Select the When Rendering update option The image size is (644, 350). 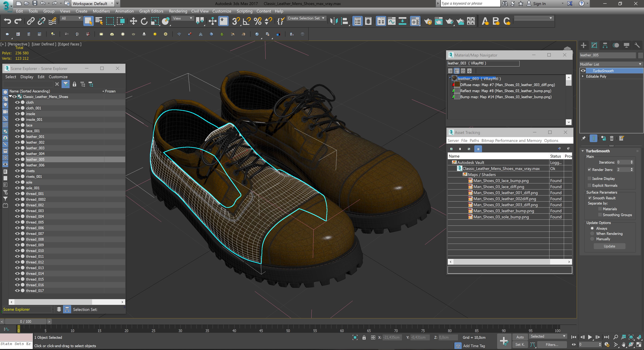tap(592, 233)
